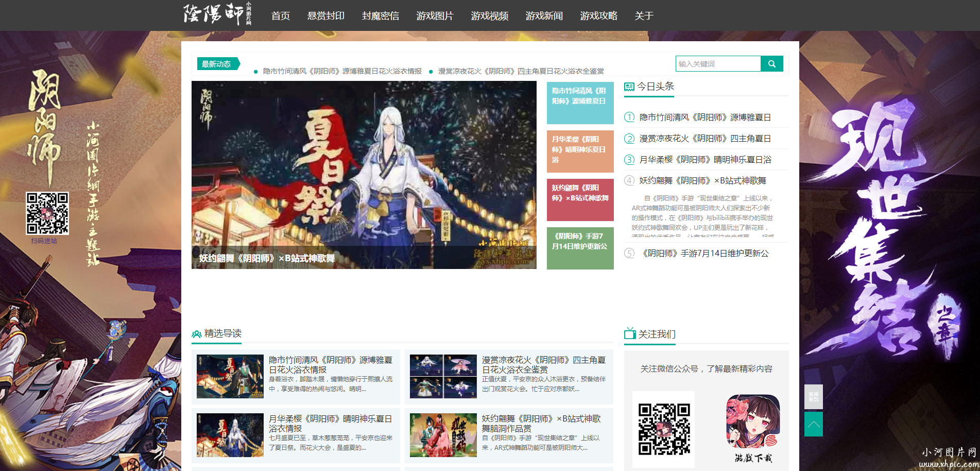Open article title 月华柔樱 晴明神乐夏日浴衣情报
This screenshot has height=471, width=980.
[331, 424]
